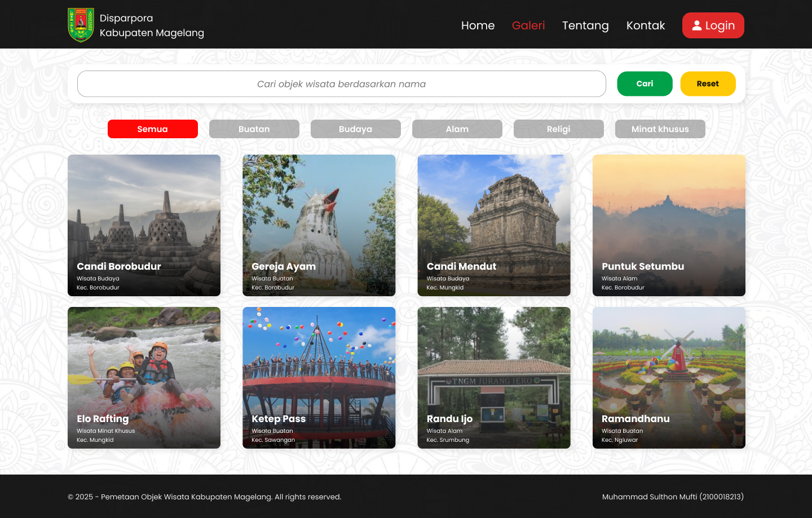Switch to the Galeri tab

pos(528,25)
